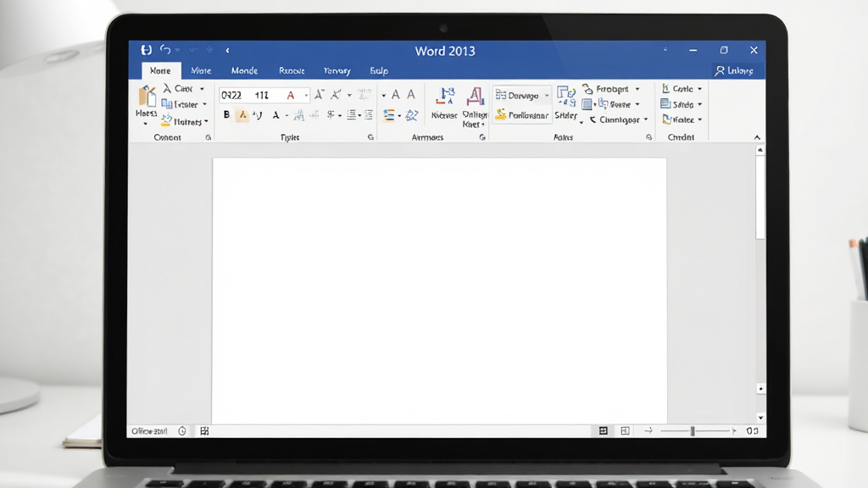Open the dropdown arrow next to 'Cinntgoar'

coord(645,119)
